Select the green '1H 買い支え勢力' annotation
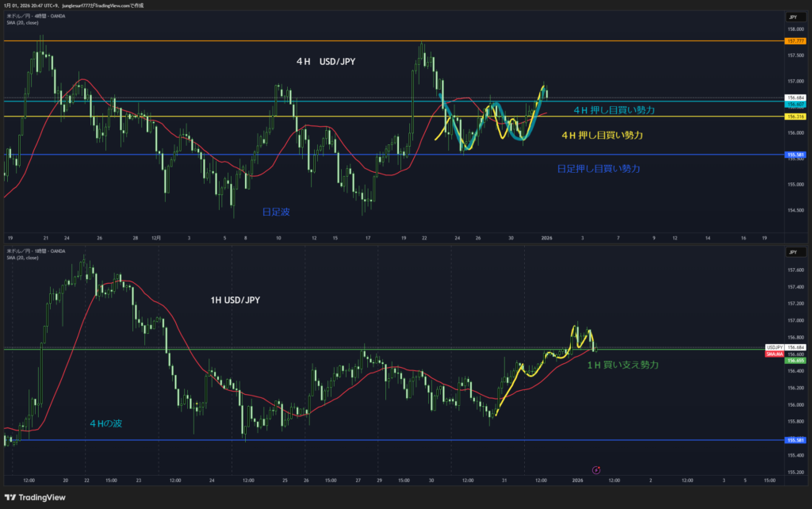812x509 pixels. point(622,365)
